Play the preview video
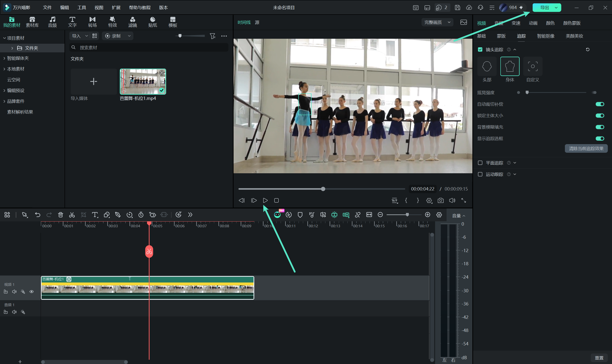The width and height of the screenshot is (612, 364). [265, 200]
